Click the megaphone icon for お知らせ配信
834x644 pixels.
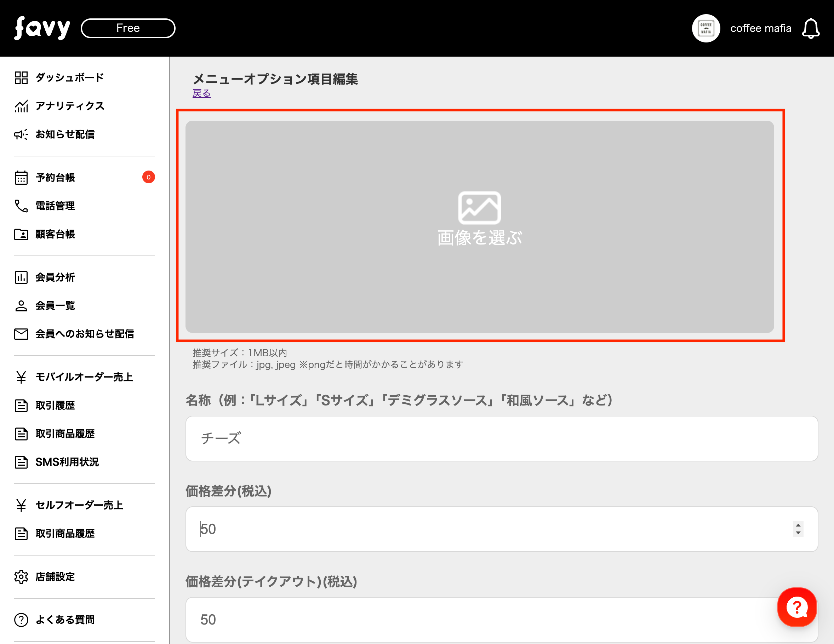tap(21, 134)
